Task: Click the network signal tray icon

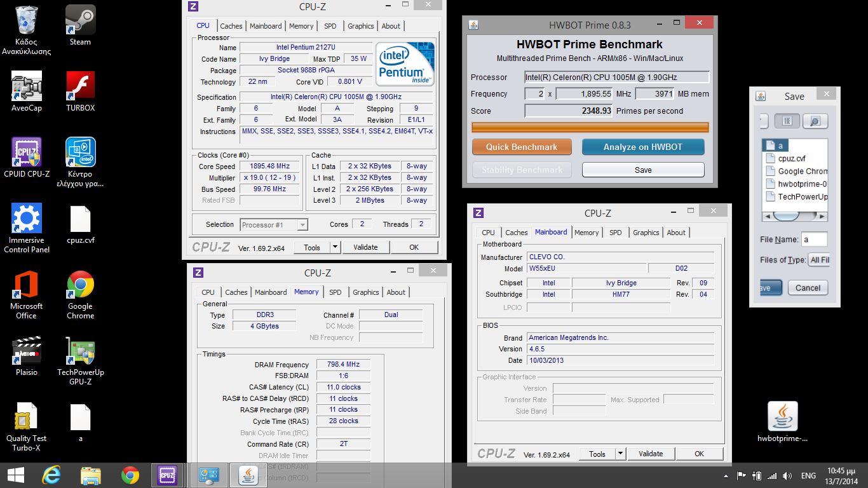Action: pyautogui.click(x=772, y=475)
